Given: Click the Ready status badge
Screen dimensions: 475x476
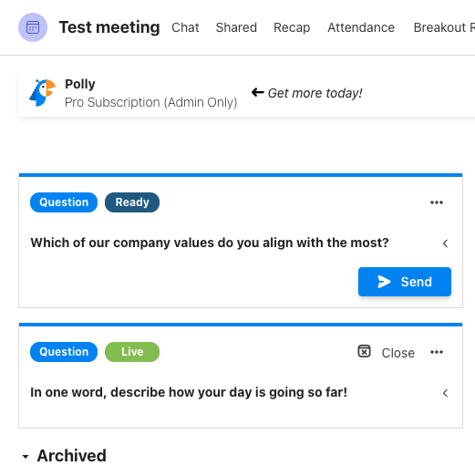Looking at the screenshot, I should pos(132,202).
